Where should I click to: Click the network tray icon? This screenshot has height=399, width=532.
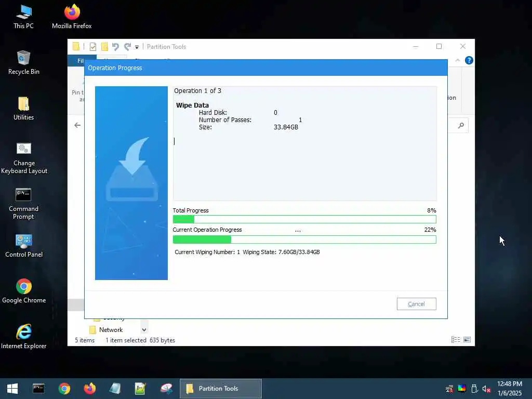point(449,389)
